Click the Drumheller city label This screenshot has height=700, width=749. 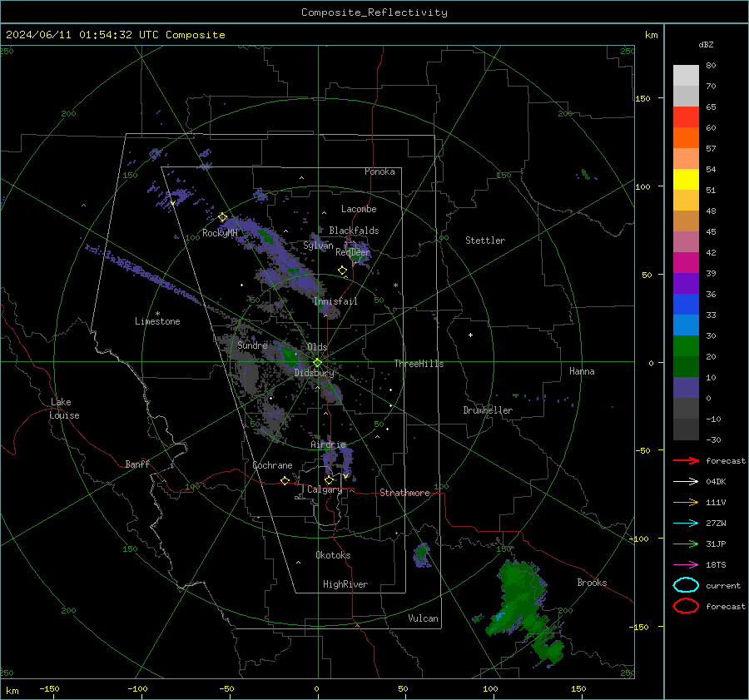click(x=488, y=410)
